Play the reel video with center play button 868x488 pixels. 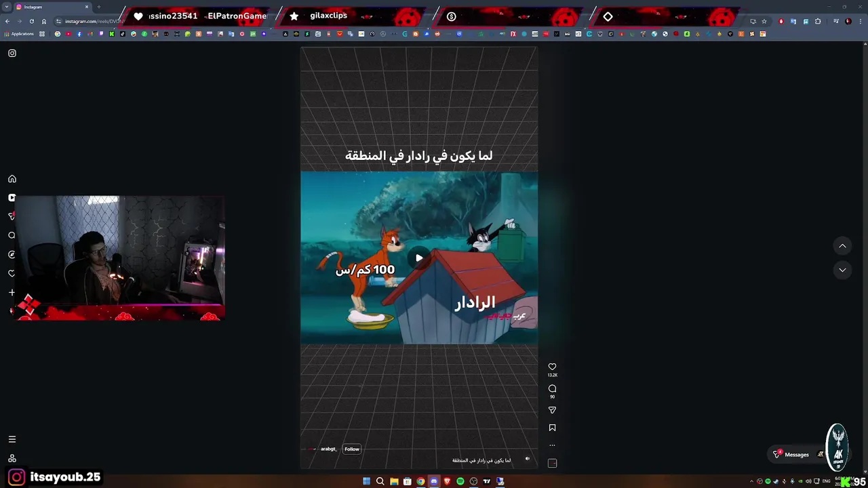(419, 258)
